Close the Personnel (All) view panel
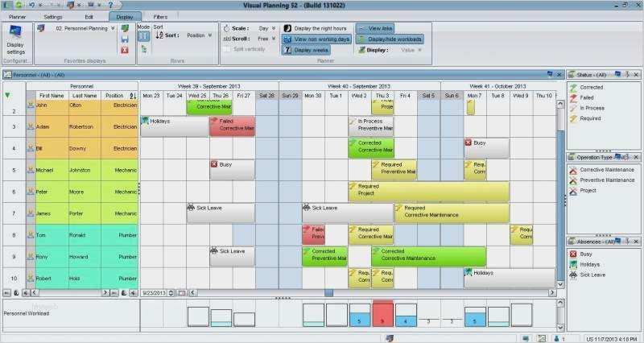 [x=559, y=74]
